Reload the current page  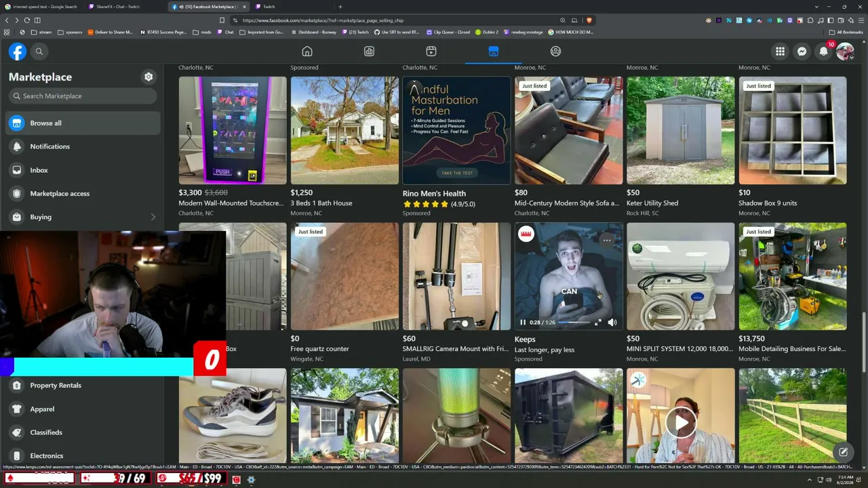(27, 20)
